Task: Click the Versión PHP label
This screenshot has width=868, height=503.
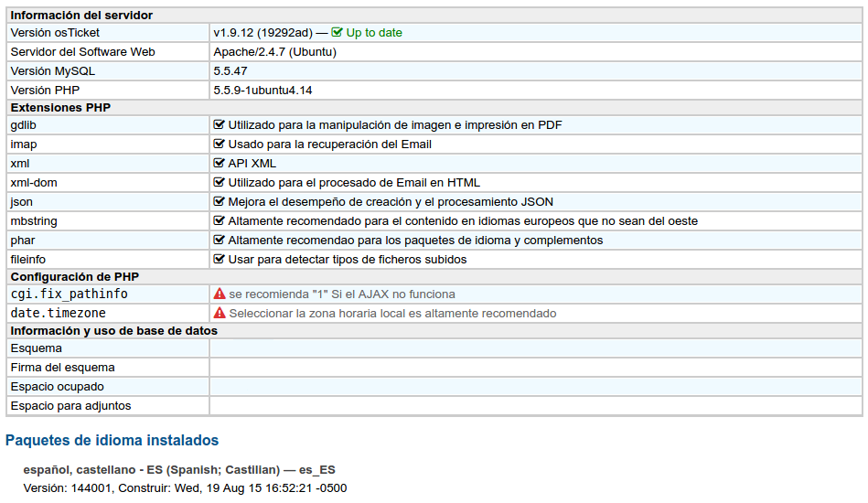Action: coord(45,91)
